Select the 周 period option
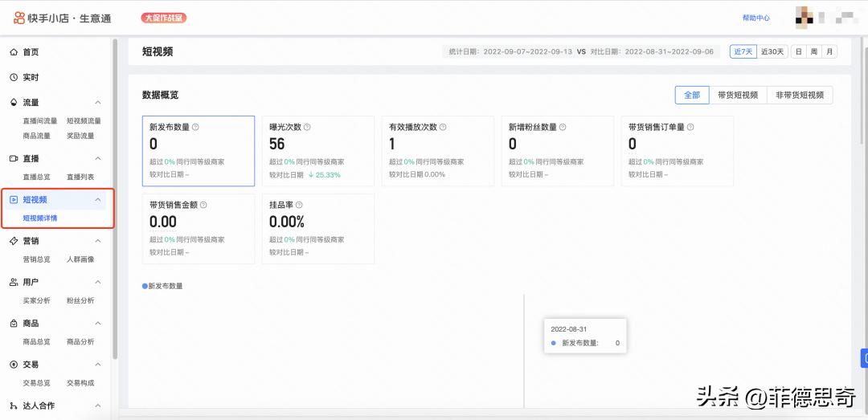 click(813, 52)
